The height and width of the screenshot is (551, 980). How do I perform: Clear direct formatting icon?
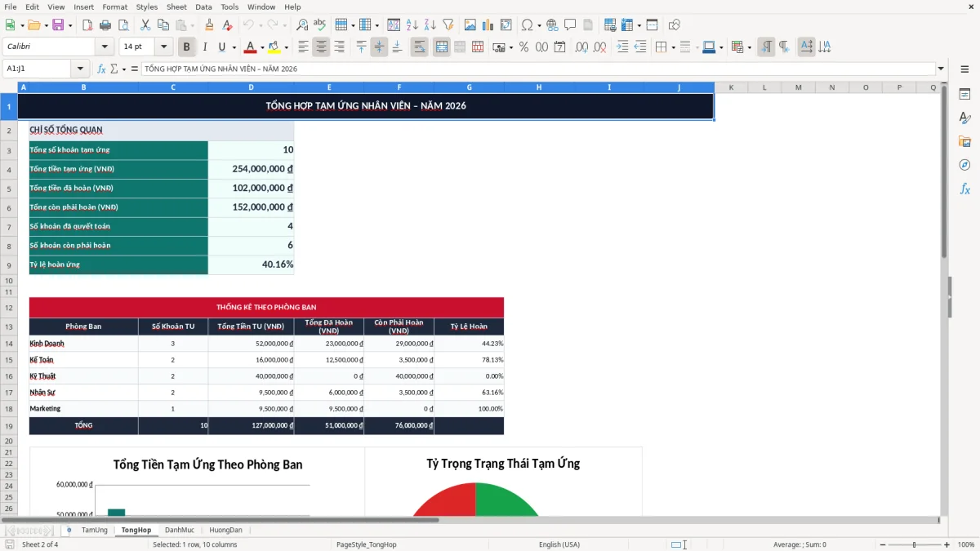(228, 25)
